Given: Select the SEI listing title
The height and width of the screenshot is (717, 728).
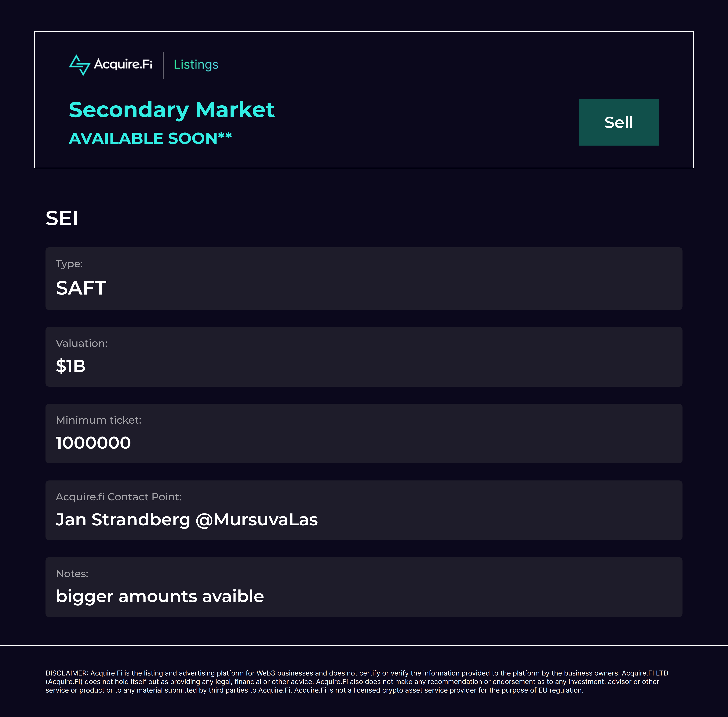Looking at the screenshot, I should pos(62,218).
